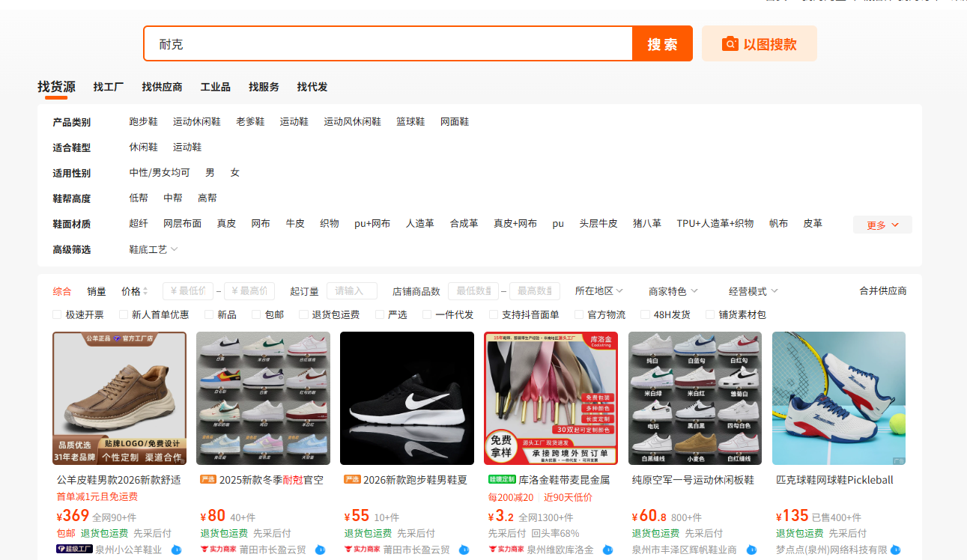Expand 更多 shoe material options
This screenshot has width=967, height=560.
[x=882, y=225]
